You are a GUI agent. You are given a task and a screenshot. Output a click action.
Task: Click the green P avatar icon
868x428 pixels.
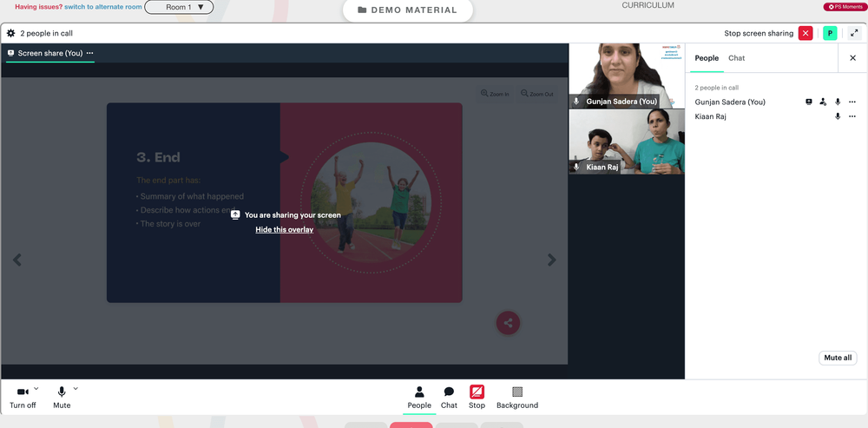pos(830,33)
